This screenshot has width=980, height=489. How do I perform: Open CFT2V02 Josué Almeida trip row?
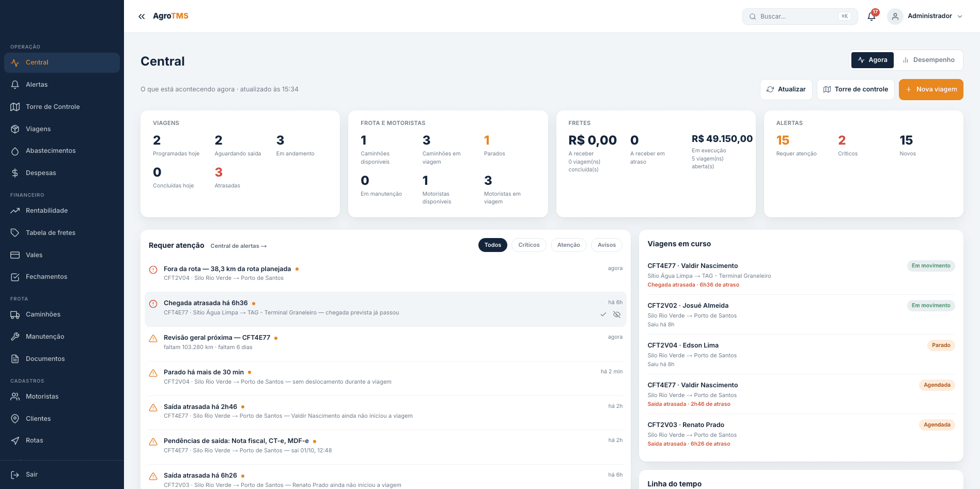pos(801,314)
